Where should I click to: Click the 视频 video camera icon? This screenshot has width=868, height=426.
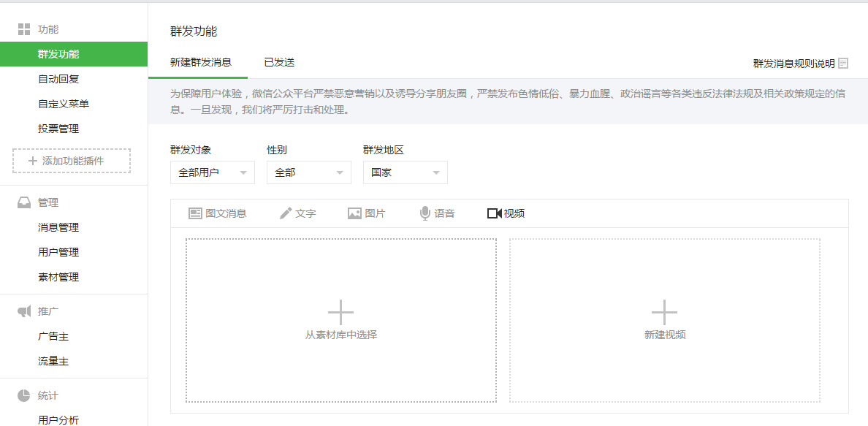pyautogui.click(x=495, y=213)
